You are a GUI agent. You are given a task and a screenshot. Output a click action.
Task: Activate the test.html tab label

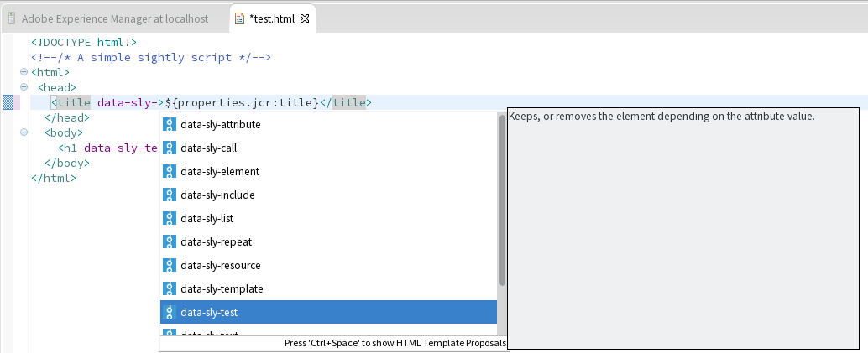point(272,18)
